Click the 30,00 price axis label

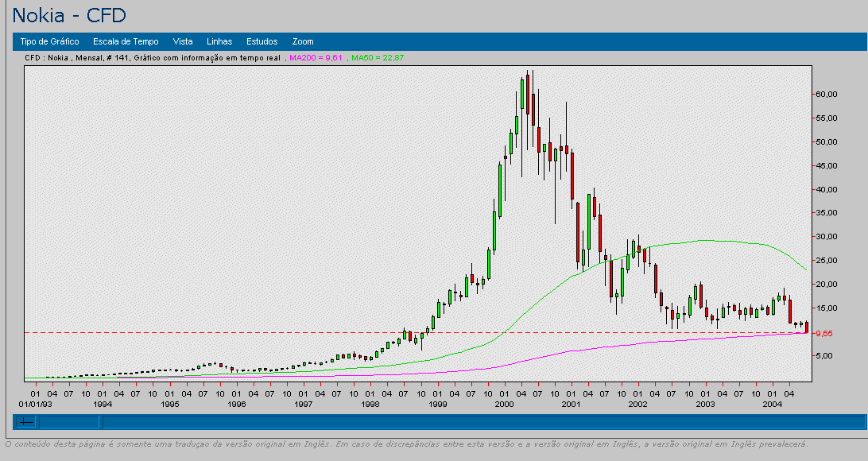point(827,237)
